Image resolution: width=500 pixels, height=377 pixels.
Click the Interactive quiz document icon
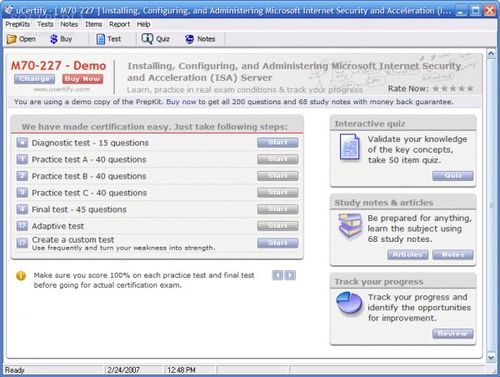tap(350, 147)
